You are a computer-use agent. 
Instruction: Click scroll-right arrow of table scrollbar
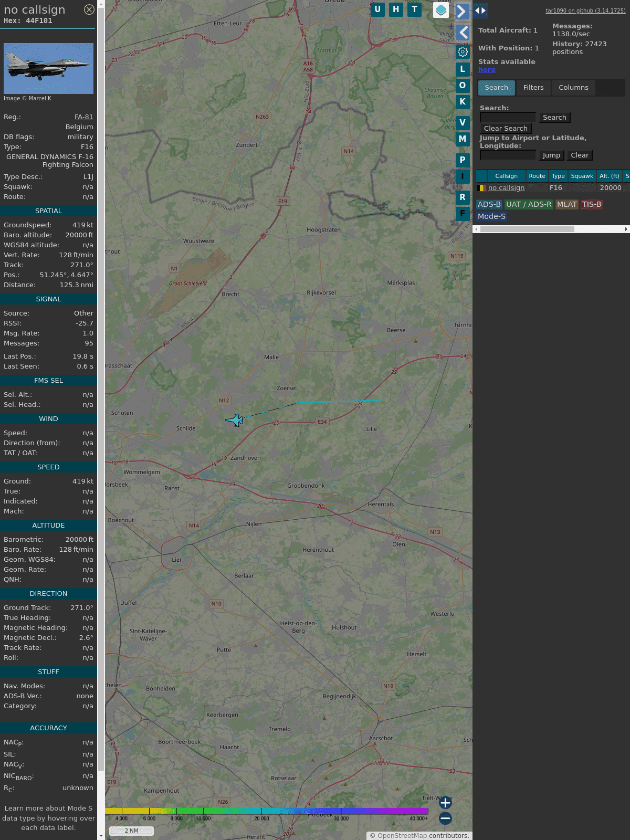(x=626, y=229)
